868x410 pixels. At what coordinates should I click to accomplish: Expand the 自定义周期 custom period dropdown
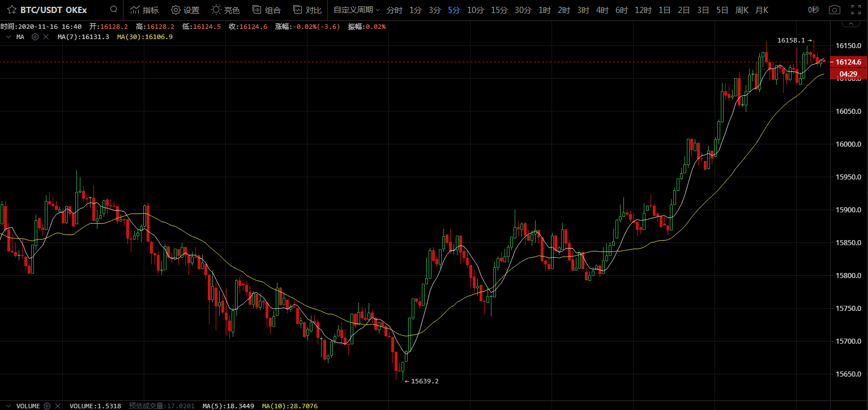357,10
